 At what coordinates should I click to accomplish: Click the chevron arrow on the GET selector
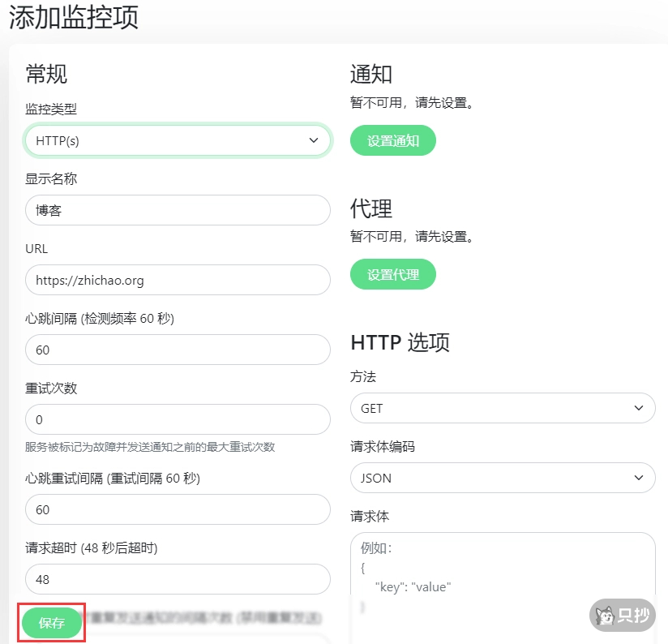tap(640, 408)
